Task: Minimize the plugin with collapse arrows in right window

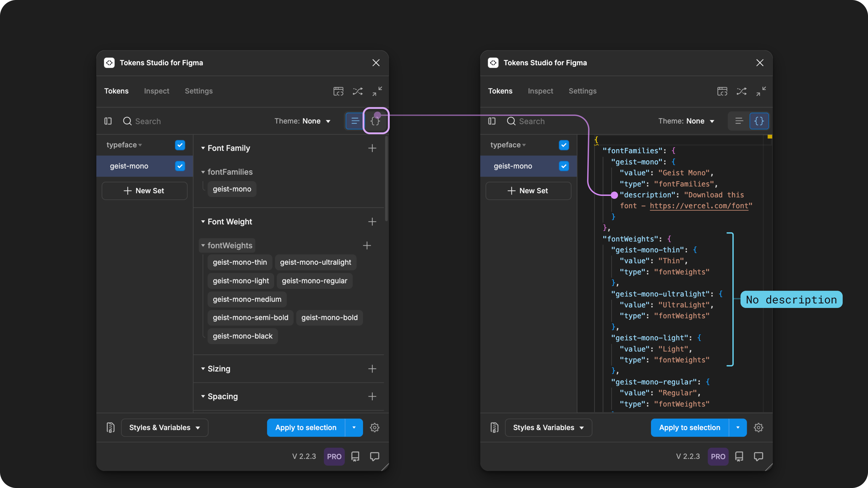Action: pos(761,91)
